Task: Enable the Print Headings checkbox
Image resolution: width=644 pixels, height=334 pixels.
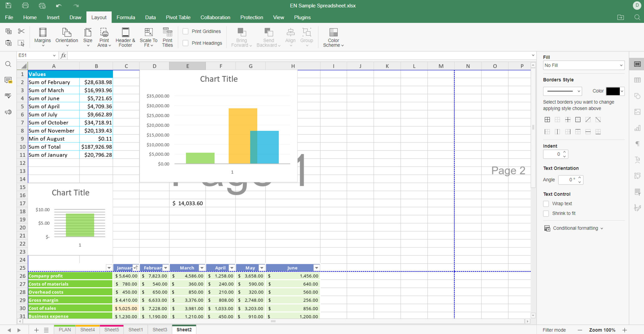Action: [x=186, y=43]
